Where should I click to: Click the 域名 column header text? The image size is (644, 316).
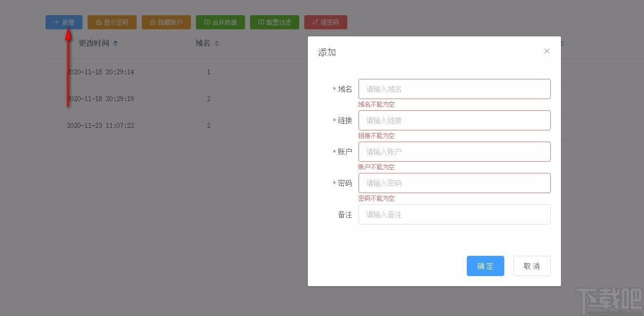[x=203, y=43]
